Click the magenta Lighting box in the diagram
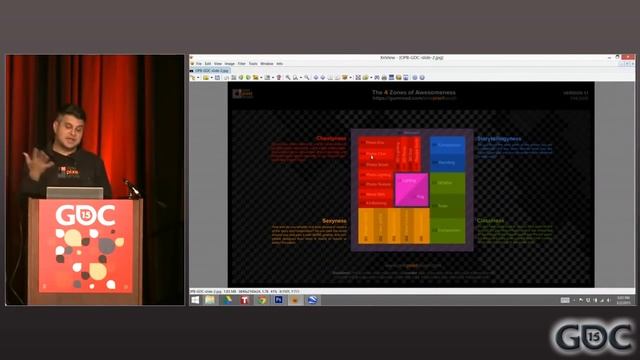640x360 pixels. tap(411, 189)
